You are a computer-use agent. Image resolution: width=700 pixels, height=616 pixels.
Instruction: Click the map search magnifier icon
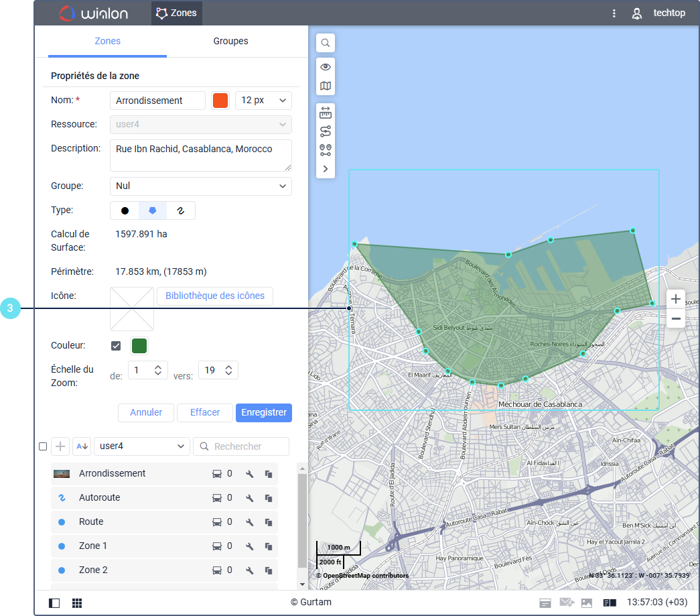pos(326,43)
